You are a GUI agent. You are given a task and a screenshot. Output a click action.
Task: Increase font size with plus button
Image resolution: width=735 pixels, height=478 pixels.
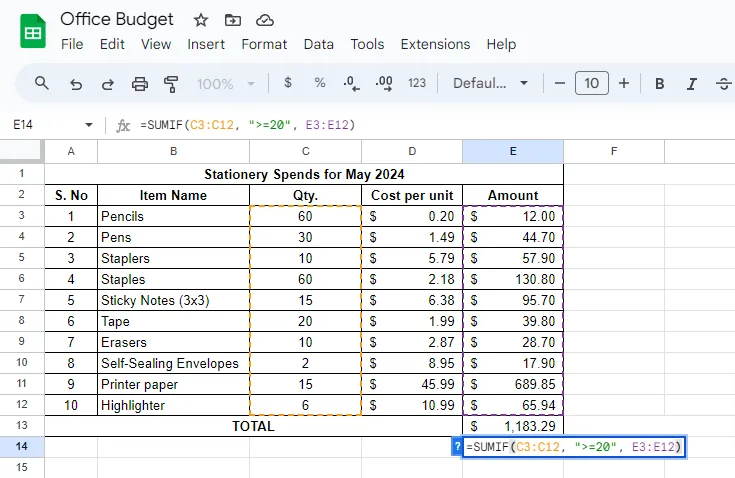click(x=624, y=83)
